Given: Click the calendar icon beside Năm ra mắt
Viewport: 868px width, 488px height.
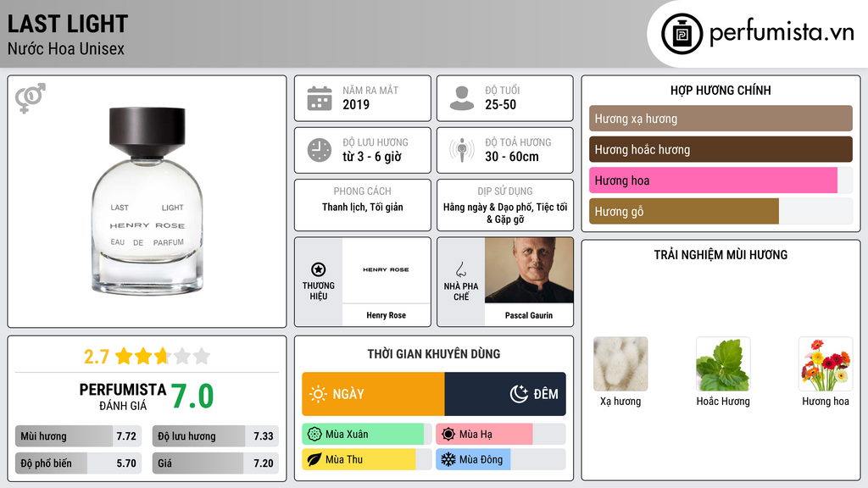Looking at the screenshot, I should [320, 98].
